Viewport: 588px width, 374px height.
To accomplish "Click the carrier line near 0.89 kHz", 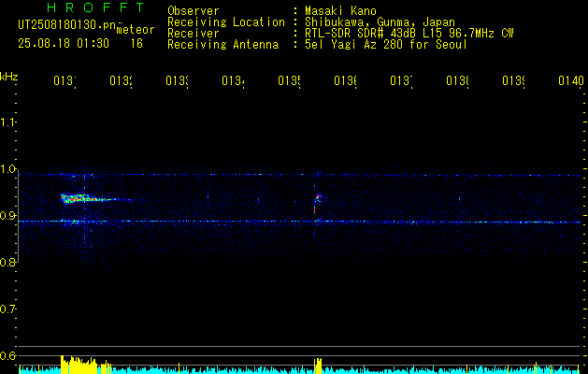I will click(300, 222).
